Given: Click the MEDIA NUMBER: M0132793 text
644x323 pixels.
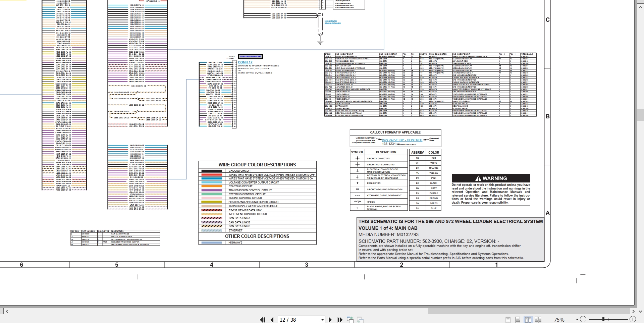Looking at the screenshot, I should click(x=388, y=234).
